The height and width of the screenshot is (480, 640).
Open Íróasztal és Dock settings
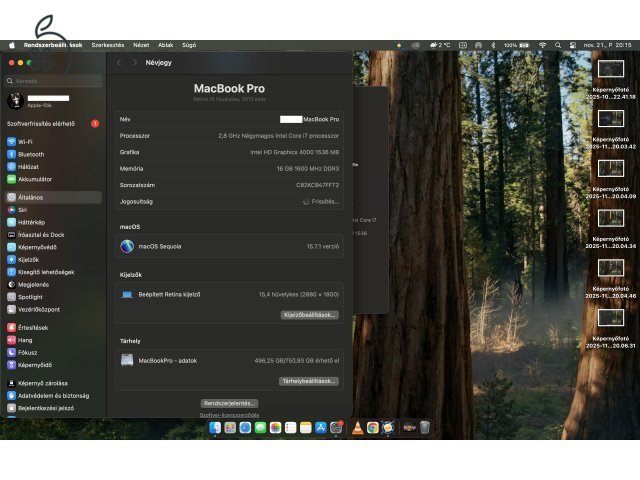[36, 235]
